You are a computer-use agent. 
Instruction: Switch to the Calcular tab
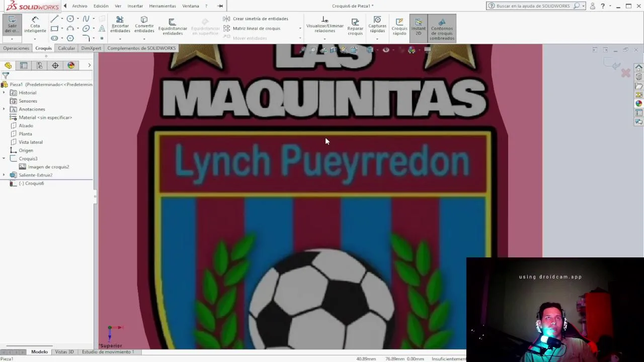click(66, 48)
